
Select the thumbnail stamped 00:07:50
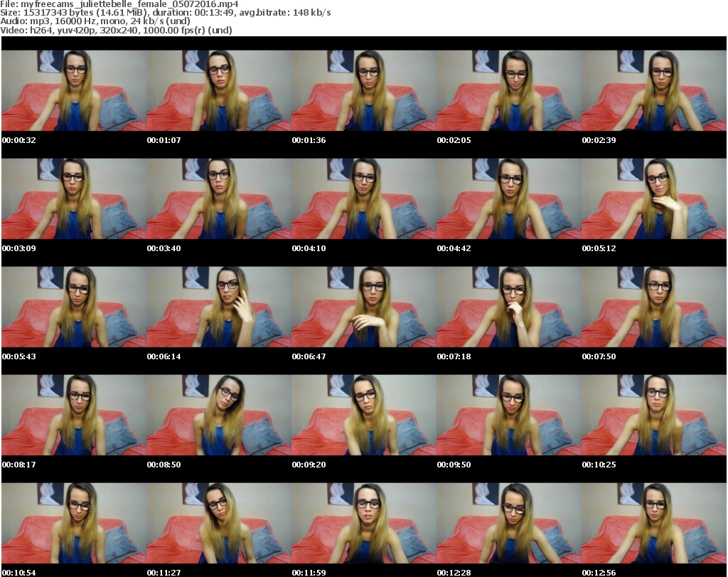pyautogui.click(x=654, y=307)
